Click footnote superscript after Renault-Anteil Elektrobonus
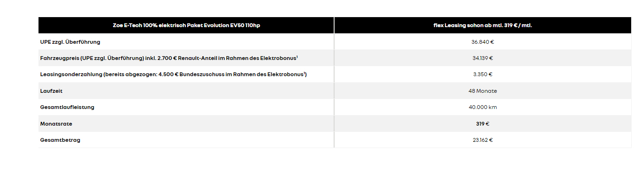 coord(297,57)
